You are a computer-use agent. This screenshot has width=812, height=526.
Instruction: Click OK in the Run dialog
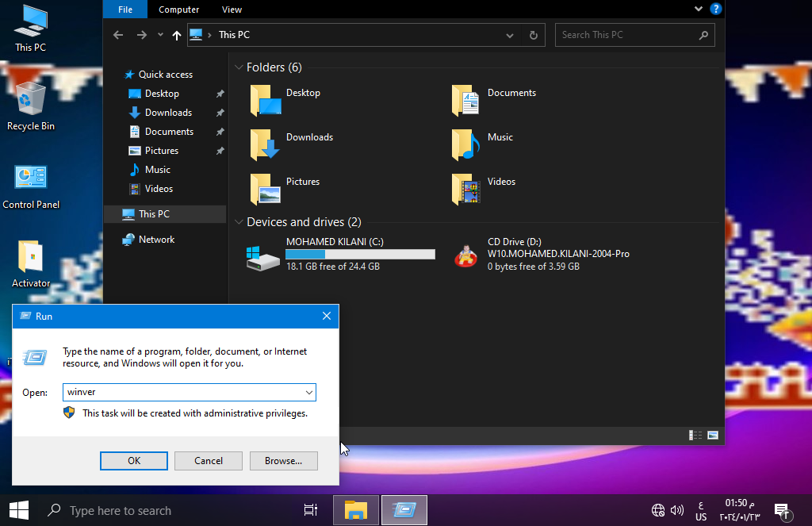click(x=133, y=461)
